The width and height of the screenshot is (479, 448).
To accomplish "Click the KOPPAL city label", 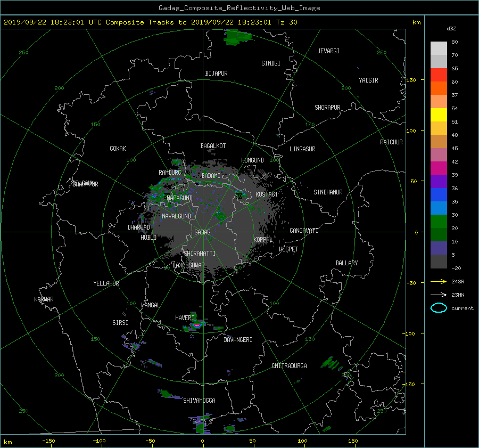I will 263,240.
